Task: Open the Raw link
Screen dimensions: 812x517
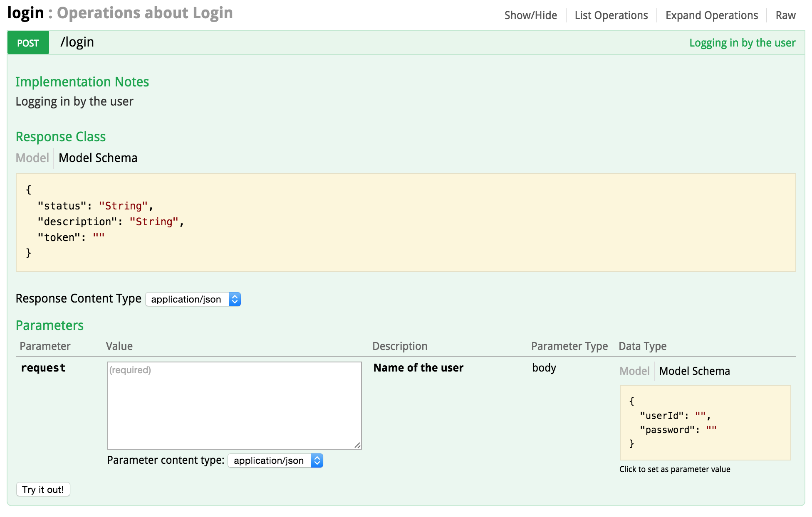Action: (785, 15)
